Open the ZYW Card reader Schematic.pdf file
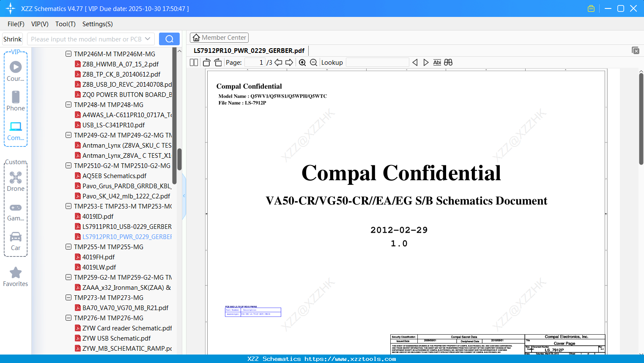644x363 pixels. pyautogui.click(x=123, y=328)
